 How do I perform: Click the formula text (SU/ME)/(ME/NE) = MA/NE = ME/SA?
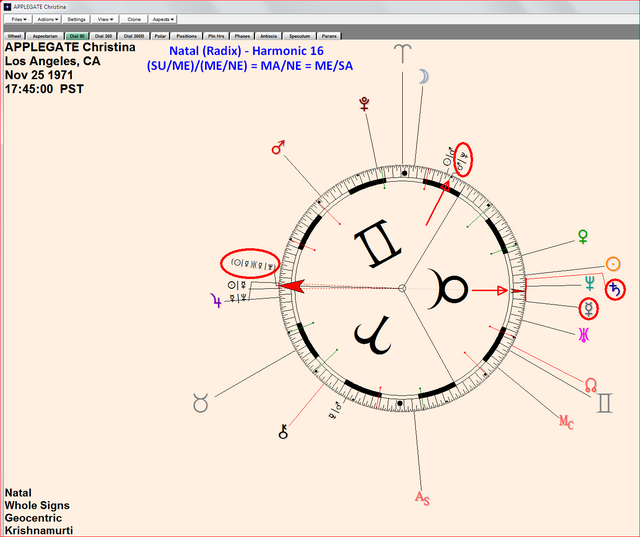coord(250,66)
